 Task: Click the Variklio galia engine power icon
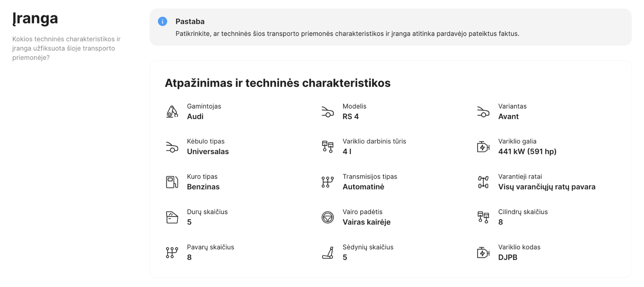pos(483,147)
